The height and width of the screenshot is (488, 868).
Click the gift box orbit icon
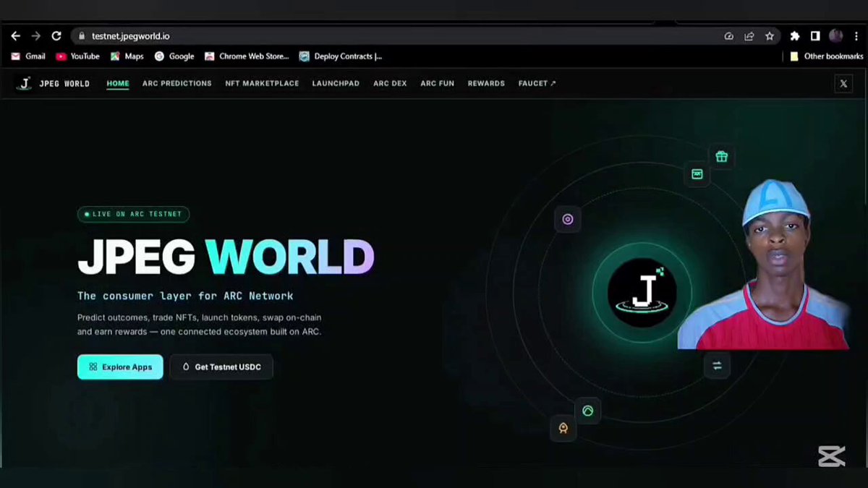click(721, 156)
